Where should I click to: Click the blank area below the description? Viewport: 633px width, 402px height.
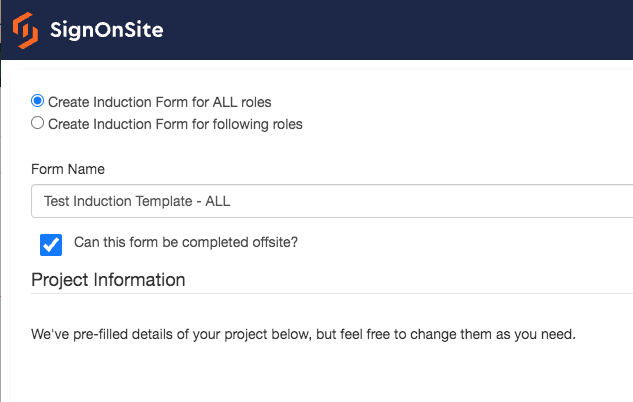pyautogui.click(x=323, y=373)
